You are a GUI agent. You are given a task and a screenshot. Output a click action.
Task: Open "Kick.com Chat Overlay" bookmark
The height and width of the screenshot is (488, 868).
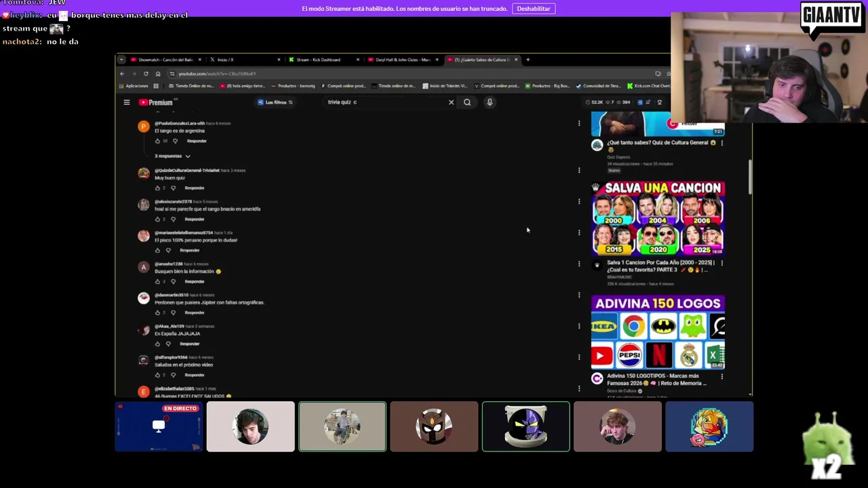click(x=648, y=86)
